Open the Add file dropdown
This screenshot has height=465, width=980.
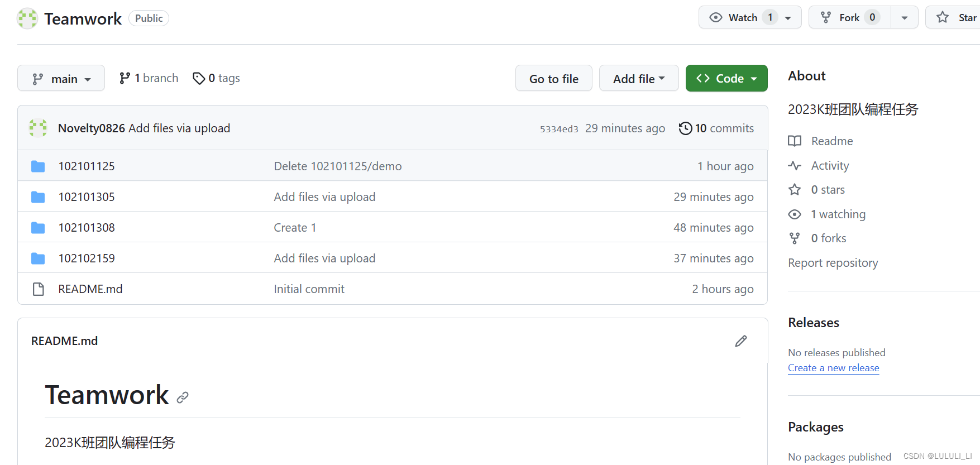[639, 78]
